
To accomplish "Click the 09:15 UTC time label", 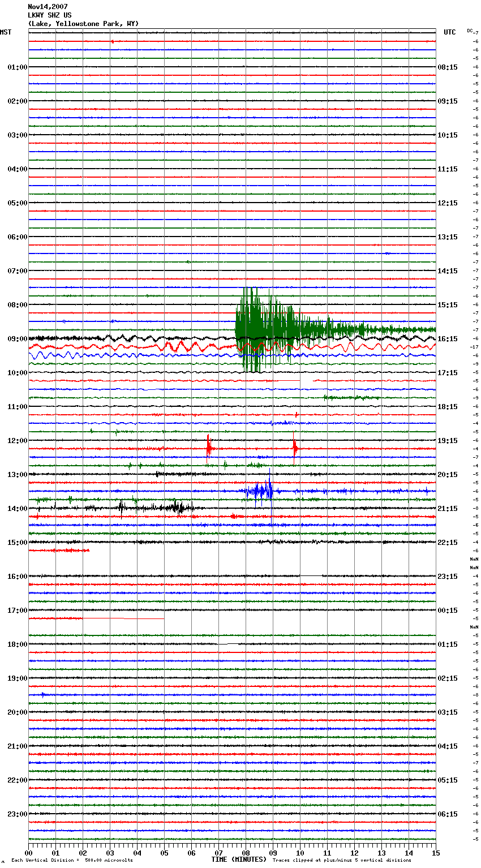I will [448, 101].
